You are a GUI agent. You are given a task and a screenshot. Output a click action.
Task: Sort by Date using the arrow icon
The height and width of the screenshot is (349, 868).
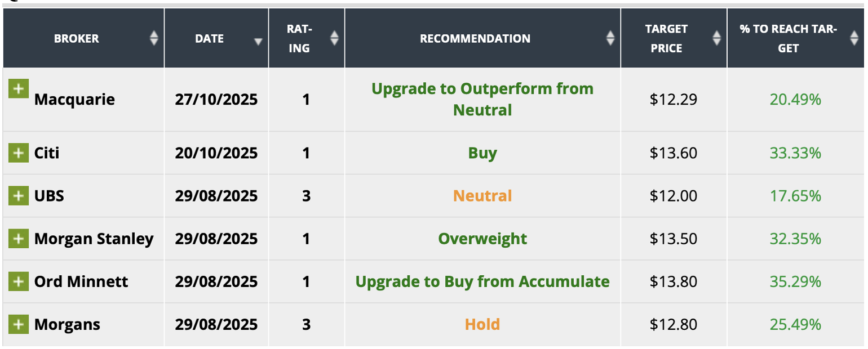(258, 41)
